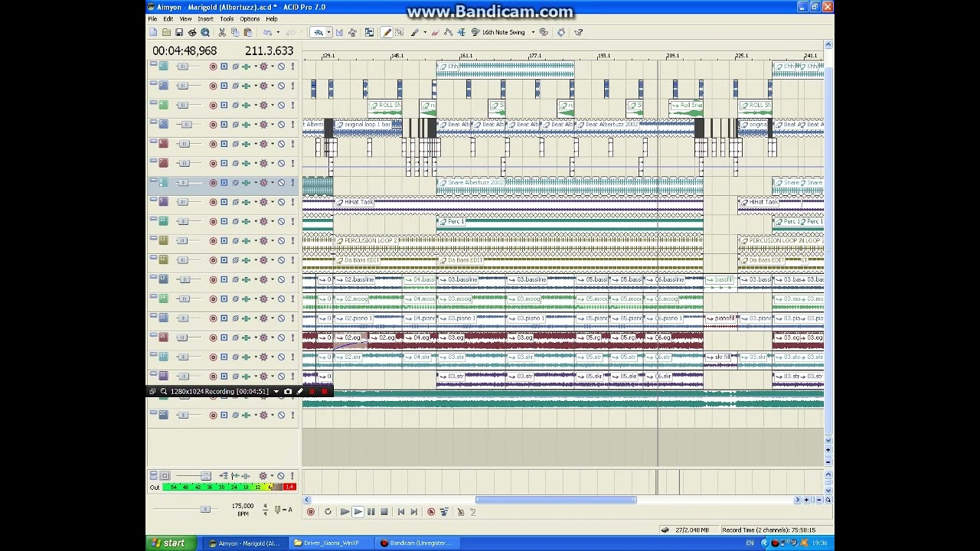Click the Open folder icon in the toolbar

(166, 32)
